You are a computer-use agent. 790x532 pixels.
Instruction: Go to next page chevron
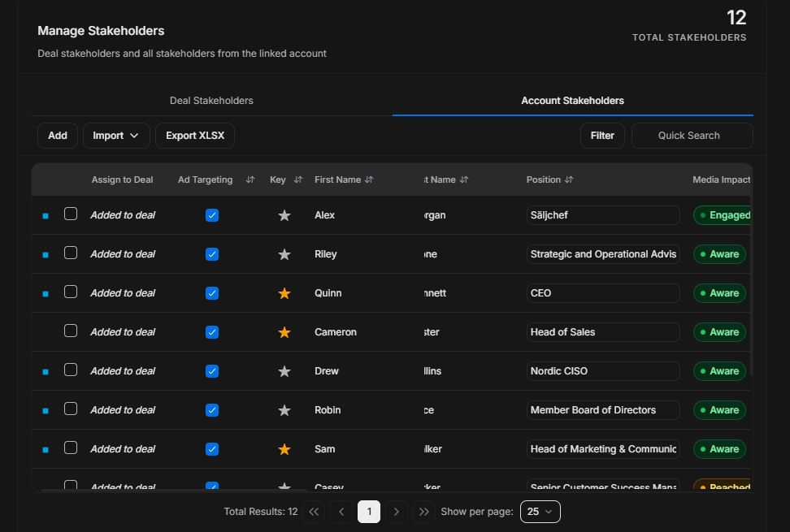coord(397,512)
